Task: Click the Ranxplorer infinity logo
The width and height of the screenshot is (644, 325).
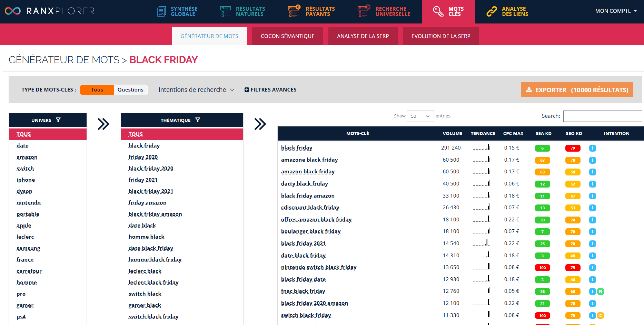Action: coord(13,11)
